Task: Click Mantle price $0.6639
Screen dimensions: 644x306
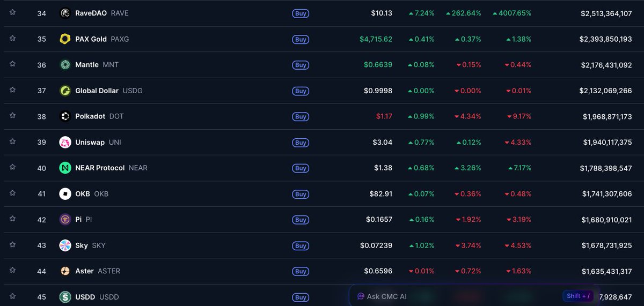Action: coord(378,65)
